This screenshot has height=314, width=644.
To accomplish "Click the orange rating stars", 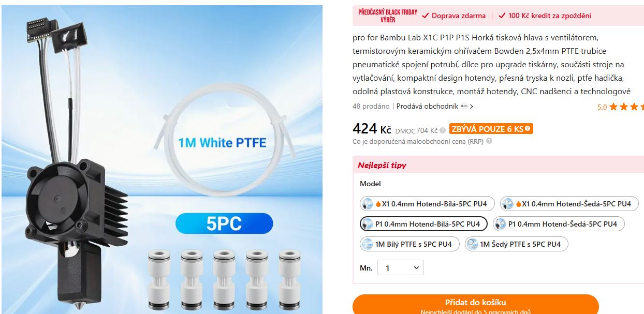I will [x=626, y=107].
